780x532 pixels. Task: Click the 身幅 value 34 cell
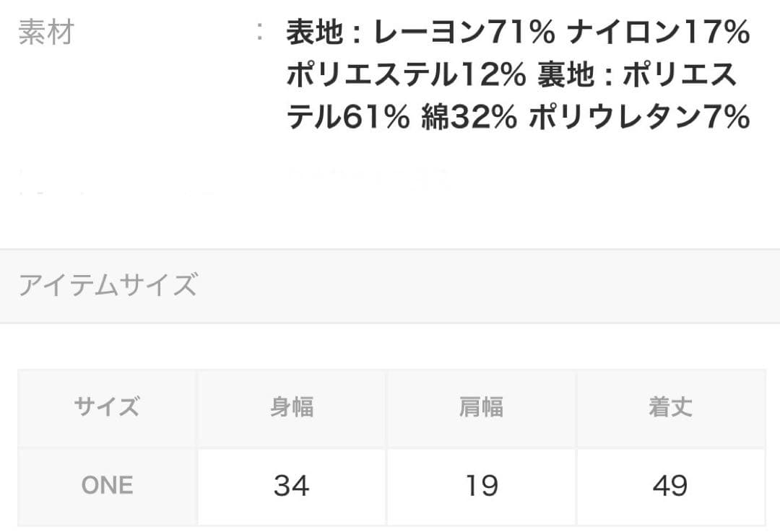292,486
